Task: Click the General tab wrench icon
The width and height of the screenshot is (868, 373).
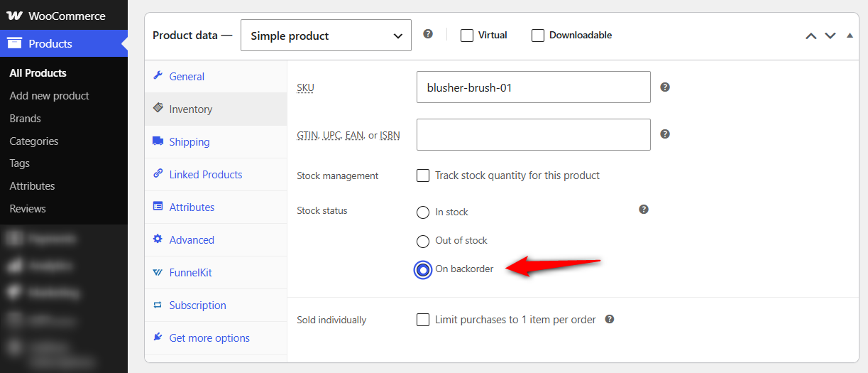Action: click(x=158, y=76)
